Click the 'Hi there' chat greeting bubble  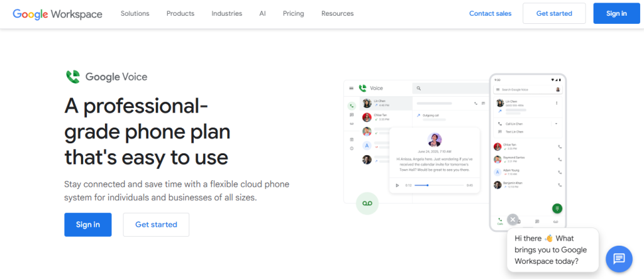pyautogui.click(x=553, y=250)
